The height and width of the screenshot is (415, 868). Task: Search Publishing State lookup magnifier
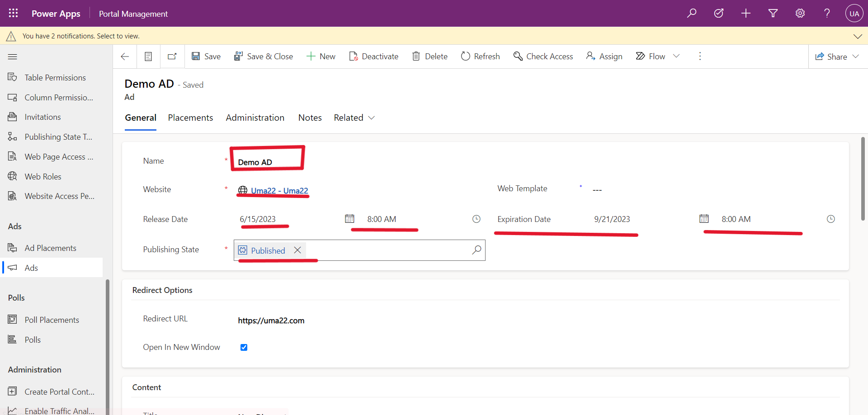tap(476, 250)
